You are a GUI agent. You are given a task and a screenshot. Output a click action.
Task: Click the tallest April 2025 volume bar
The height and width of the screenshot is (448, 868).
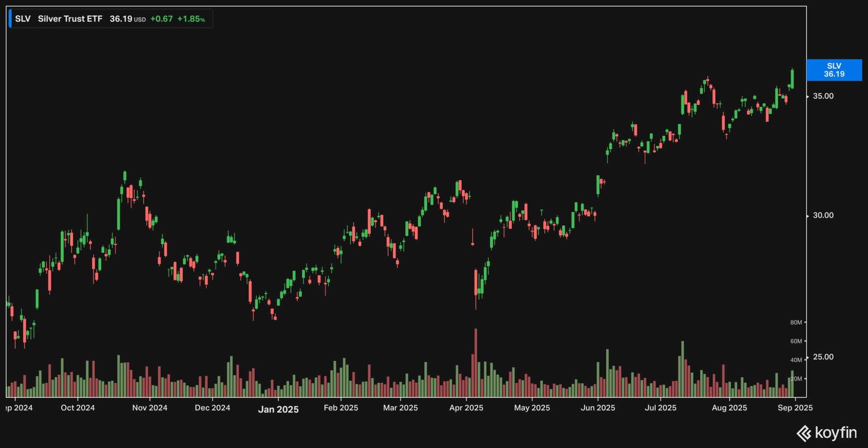[476, 363]
